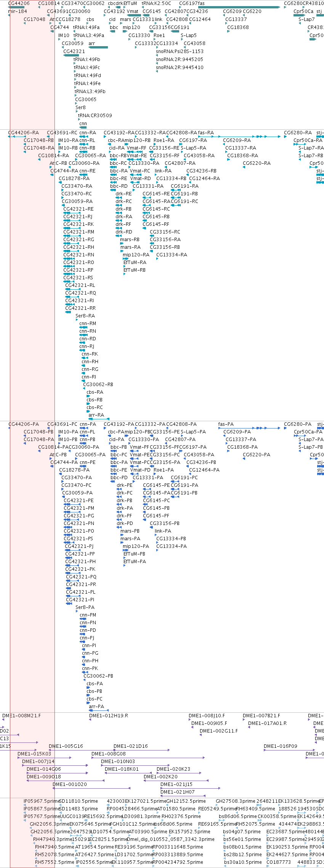Click the CG42321-PE protein label
This screenshot has height=868, width=324.
(x=79, y=501)
